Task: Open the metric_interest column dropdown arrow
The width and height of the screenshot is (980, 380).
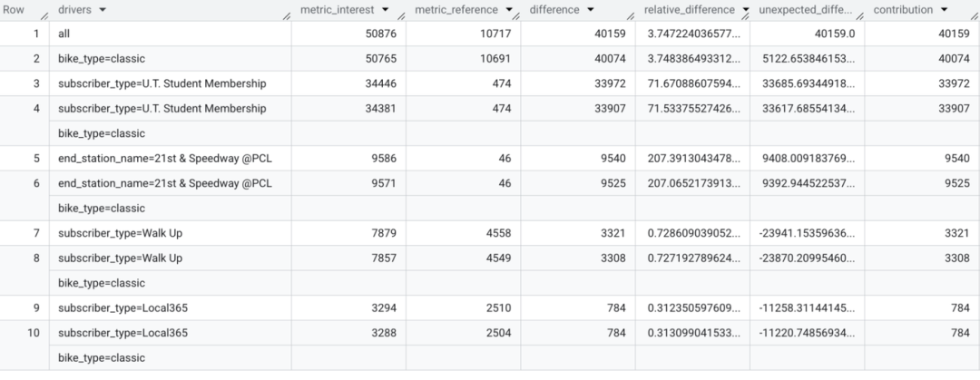Action: pyautogui.click(x=385, y=10)
